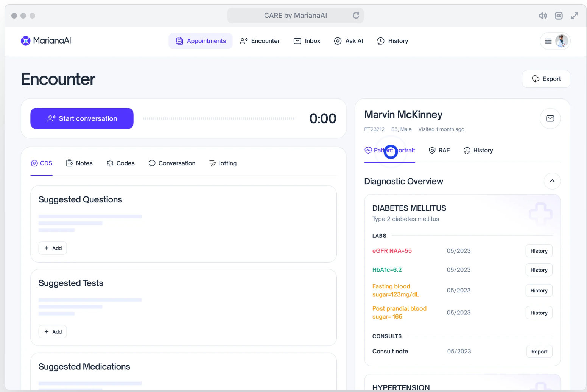Click the Suggested Medications heading
The height and width of the screenshot is (392, 587).
pyautogui.click(x=84, y=367)
